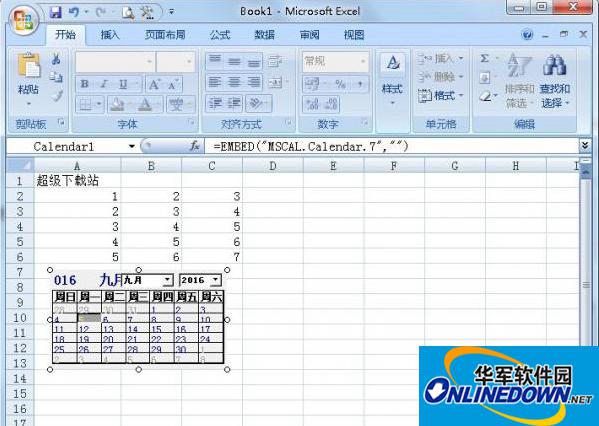The image size is (599, 426).
Task: Save workbook via quick access toolbar
Action: 56,13
